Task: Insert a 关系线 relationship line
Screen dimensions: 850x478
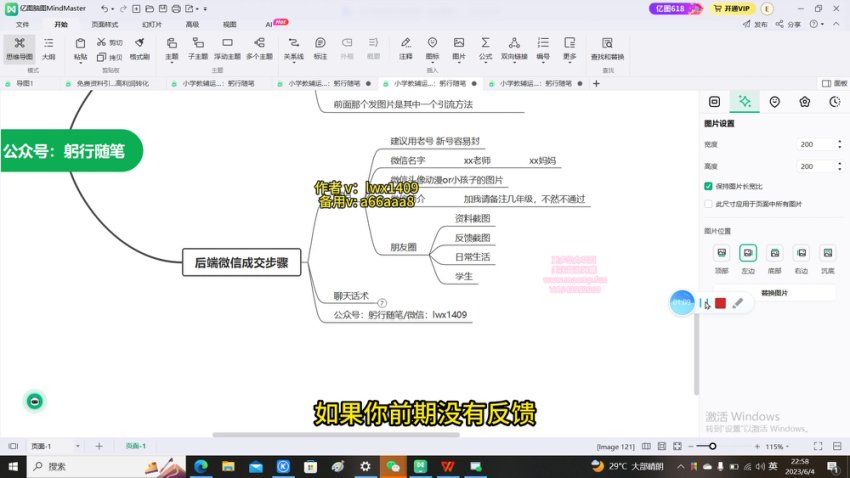Action: pyautogui.click(x=293, y=47)
